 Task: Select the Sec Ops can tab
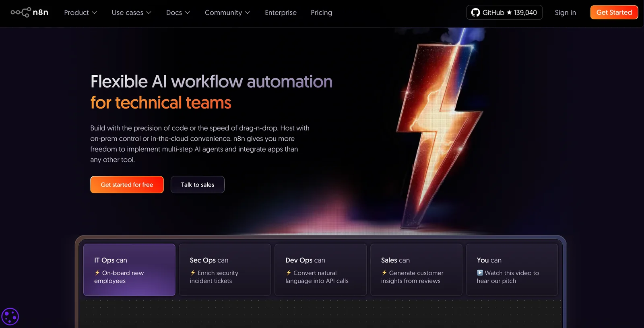tap(225, 270)
